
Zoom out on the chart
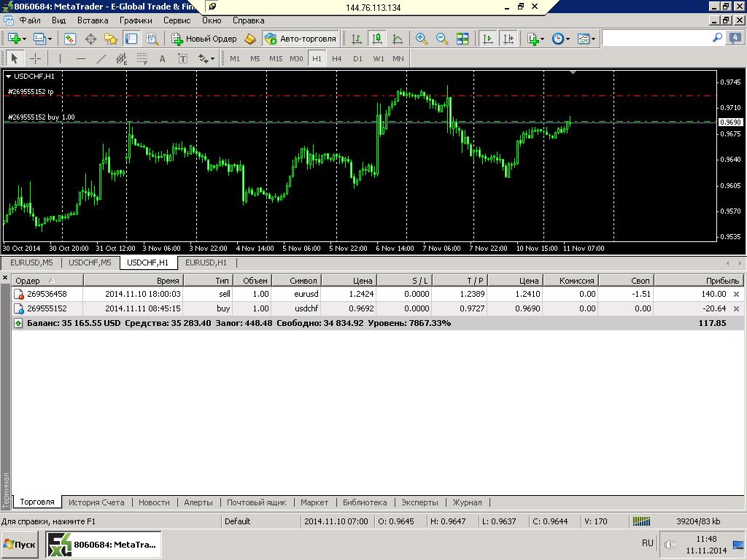point(441,39)
